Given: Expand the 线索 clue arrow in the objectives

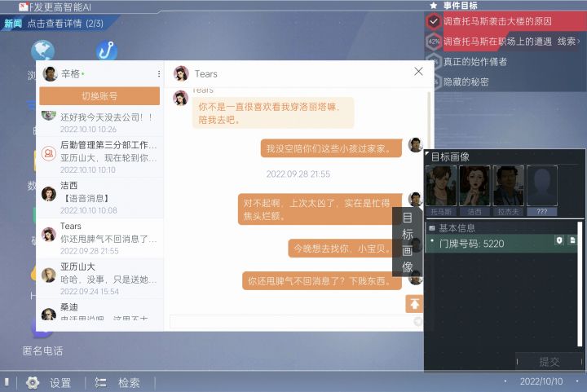Looking at the screenshot, I should click(568, 41).
